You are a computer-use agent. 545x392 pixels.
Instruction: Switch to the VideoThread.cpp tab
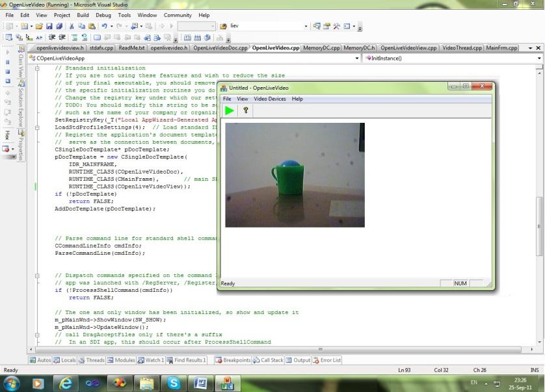(x=462, y=48)
